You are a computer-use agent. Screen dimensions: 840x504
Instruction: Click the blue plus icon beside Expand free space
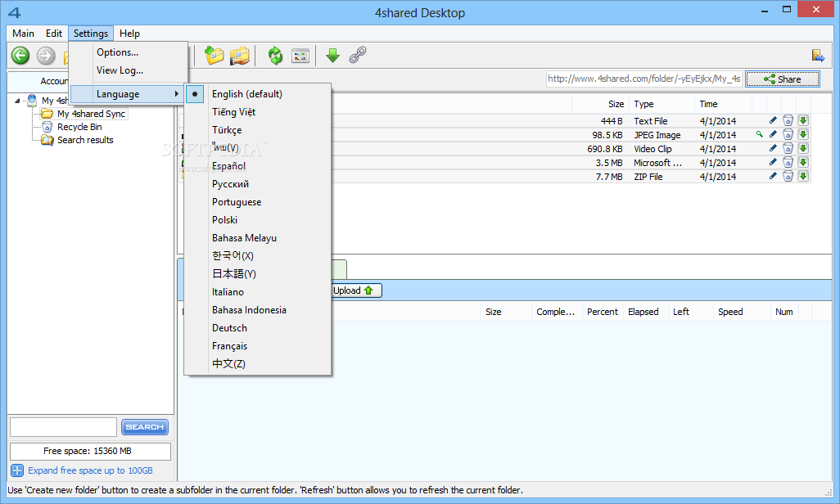17,470
